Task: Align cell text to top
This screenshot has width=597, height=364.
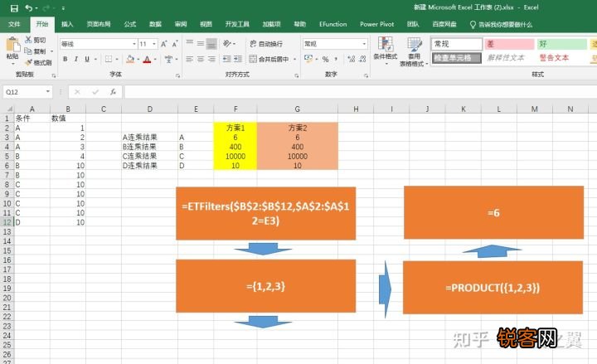Action: [190, 43]
